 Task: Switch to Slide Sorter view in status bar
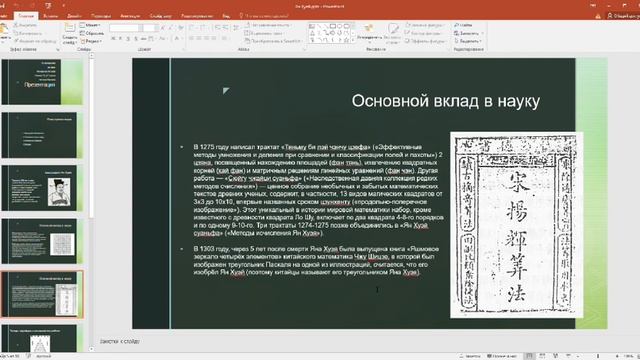tap(542, 356)
